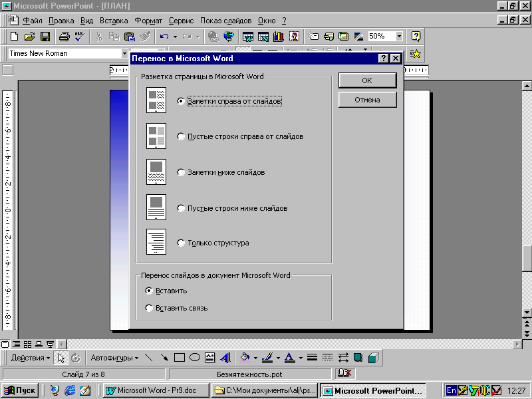The width and height of the screenshot is (532, 399).
Task: Open the 'Вставка' menu
Action: (114, 21)
